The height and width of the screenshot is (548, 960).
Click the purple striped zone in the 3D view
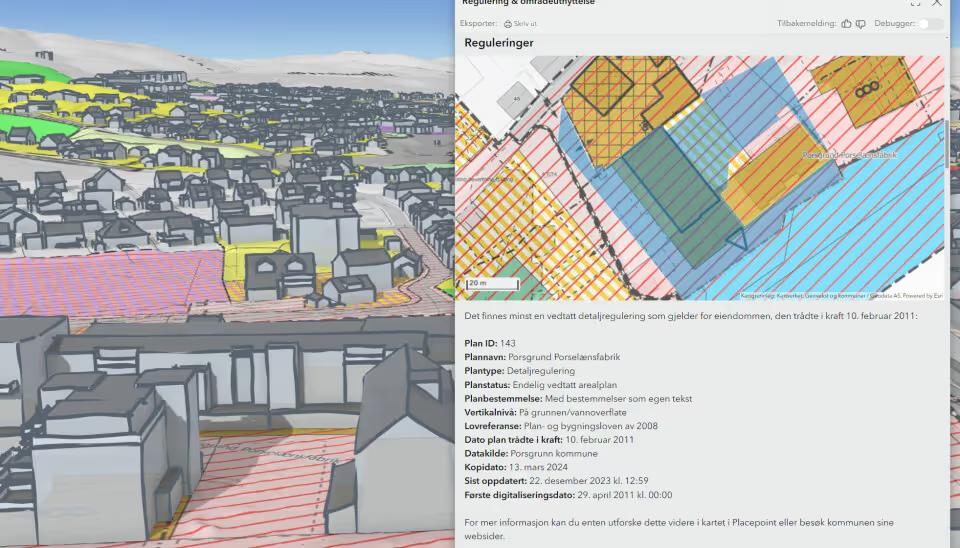(x=110, y=282)
